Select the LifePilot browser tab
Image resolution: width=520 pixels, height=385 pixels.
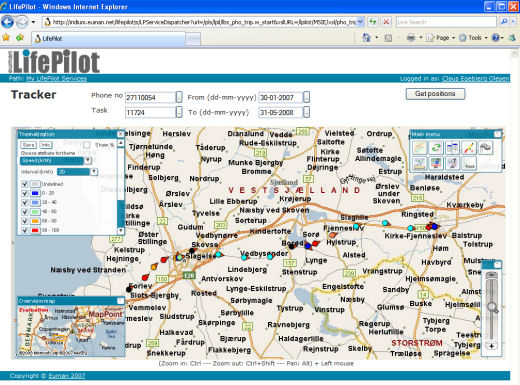[108, 39]
